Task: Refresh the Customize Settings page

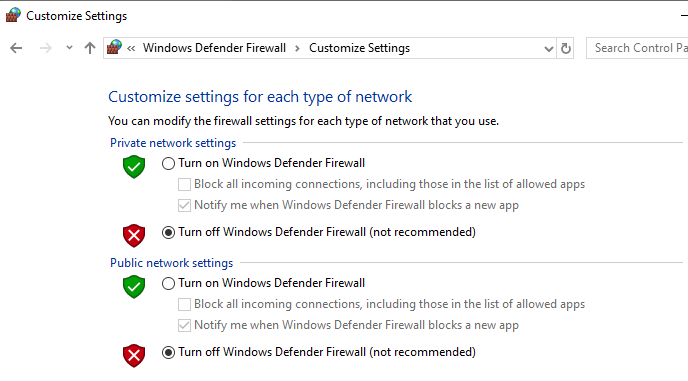Action: point(566,48)
